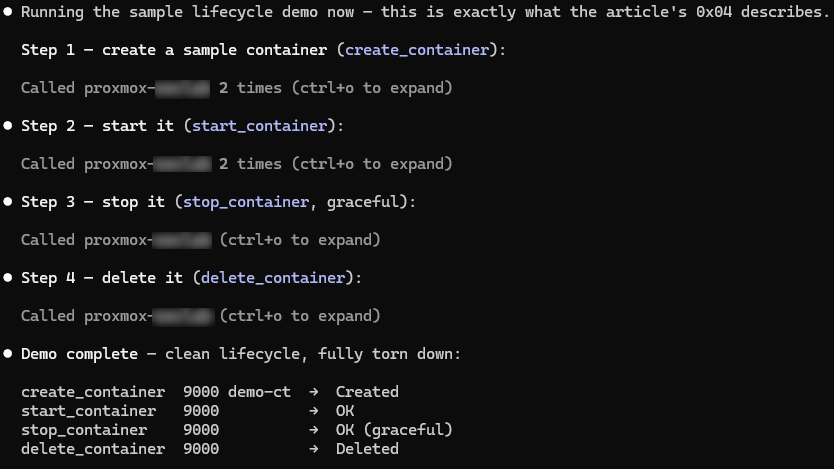Screen dimensions: 834x469
Task: Expand the Step 2 'Called proxmox' tool output
Action: point(237,164)
